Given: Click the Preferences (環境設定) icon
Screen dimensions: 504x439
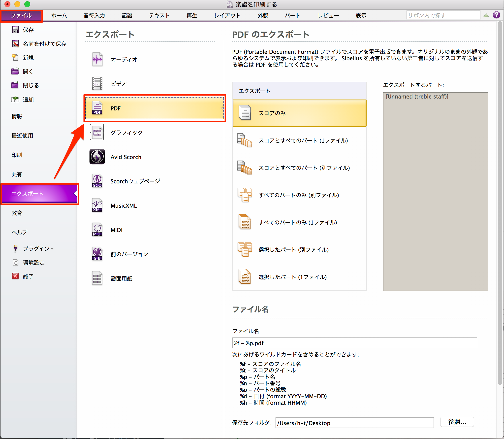Looking at the screenshot, I should click(x=15, y=263).
